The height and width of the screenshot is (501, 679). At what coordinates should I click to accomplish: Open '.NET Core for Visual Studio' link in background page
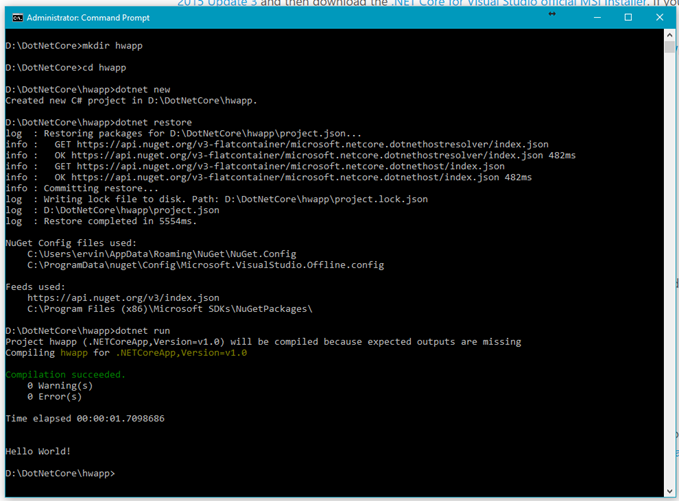[x=520, y=3]
